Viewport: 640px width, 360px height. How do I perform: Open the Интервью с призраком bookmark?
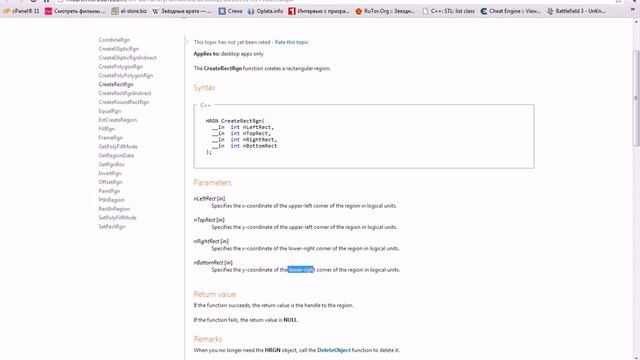[x=319, y=11]
